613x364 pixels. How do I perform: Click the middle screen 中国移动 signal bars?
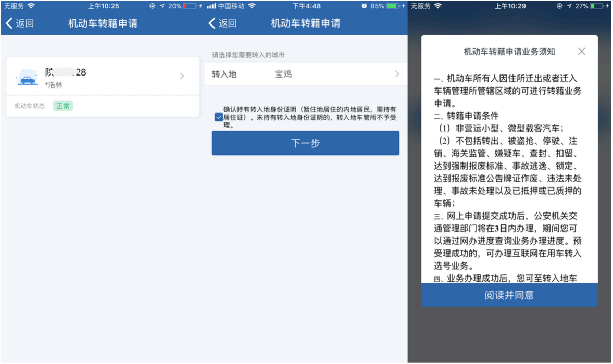tap(211, 6)
